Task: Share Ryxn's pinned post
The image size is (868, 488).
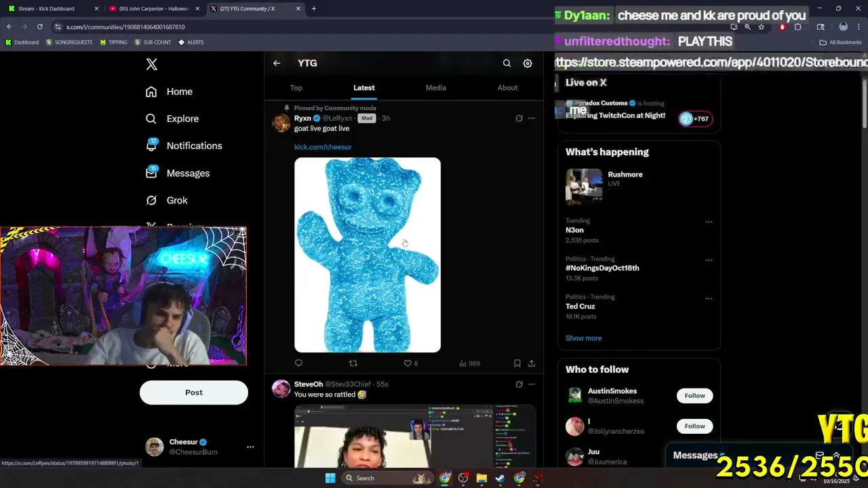Action: click(532, 363)
